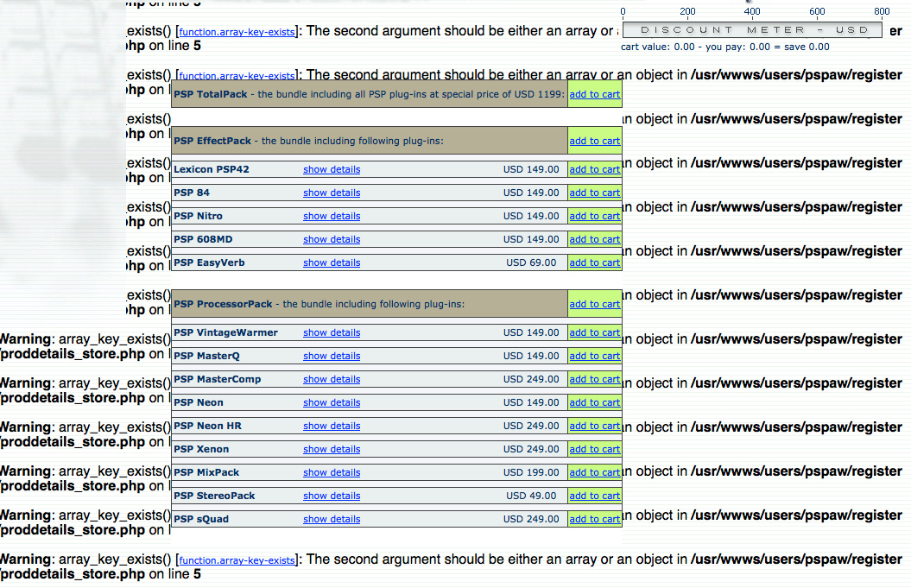Show details for PSP Neon HR
The image size is (911, 588).
[332, 426]
